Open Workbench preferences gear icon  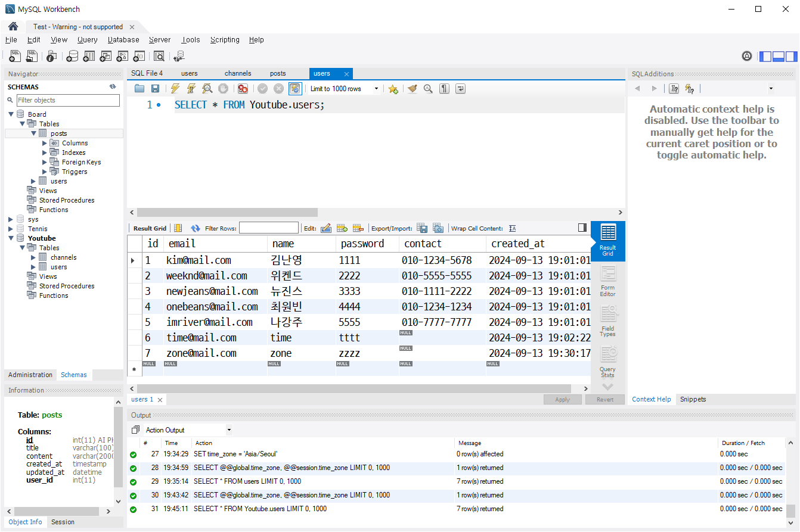[x=747, y=57]
